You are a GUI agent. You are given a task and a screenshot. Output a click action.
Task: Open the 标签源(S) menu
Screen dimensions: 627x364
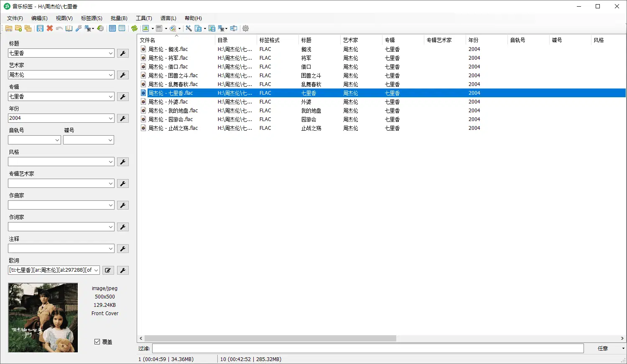(x=92, y=18)
